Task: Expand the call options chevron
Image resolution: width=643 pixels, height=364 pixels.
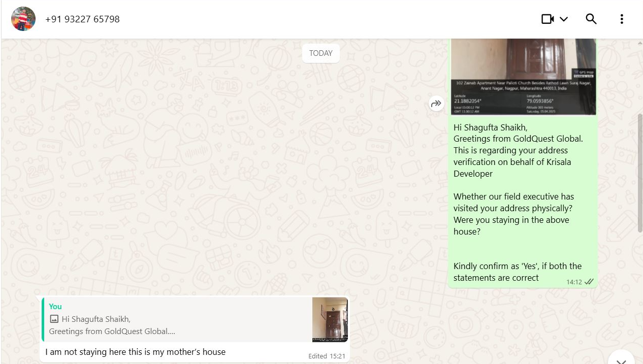Action: coord(564,19)
